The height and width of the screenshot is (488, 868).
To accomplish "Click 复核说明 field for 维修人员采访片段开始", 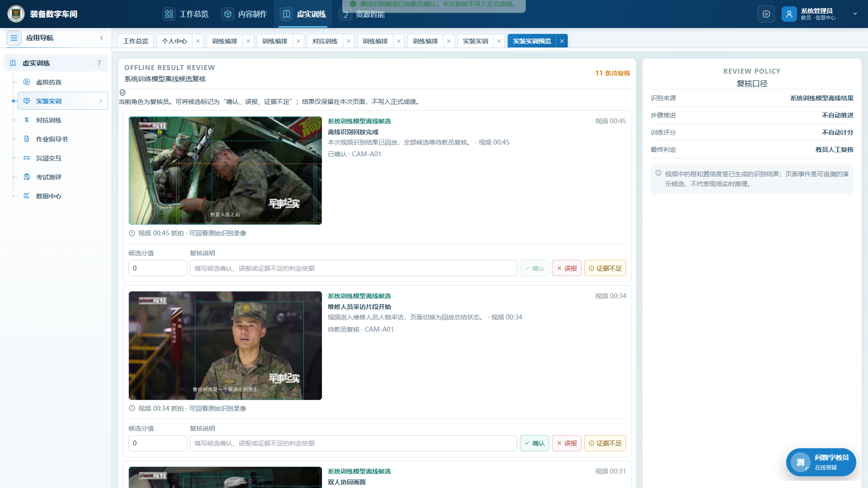I will [354, 443].
